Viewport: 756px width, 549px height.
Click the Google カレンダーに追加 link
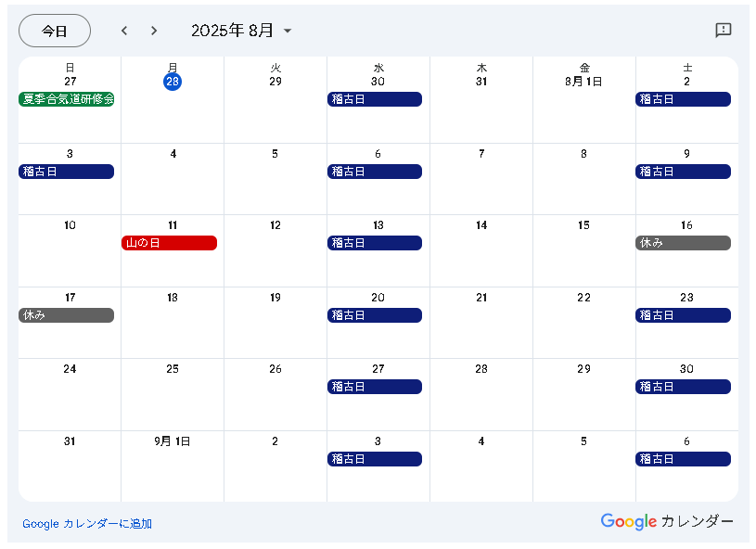click(87, 524)
